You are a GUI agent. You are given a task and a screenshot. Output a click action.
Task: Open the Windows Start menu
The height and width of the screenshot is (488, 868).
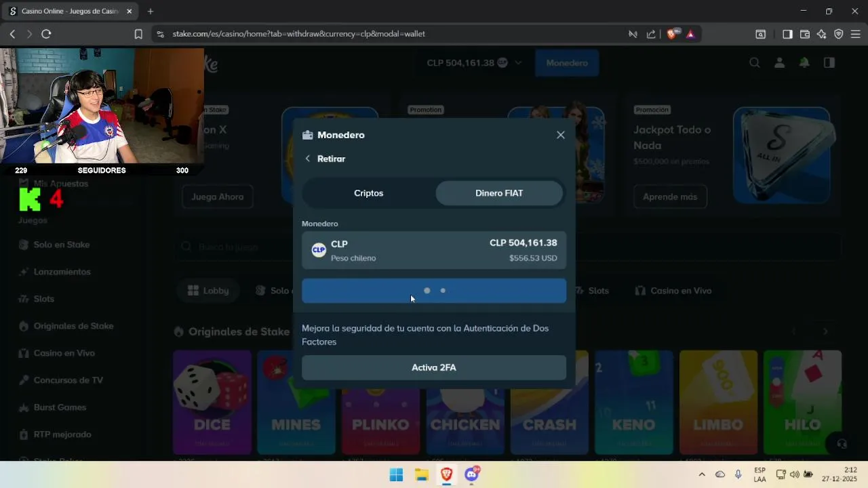[396, 474]
